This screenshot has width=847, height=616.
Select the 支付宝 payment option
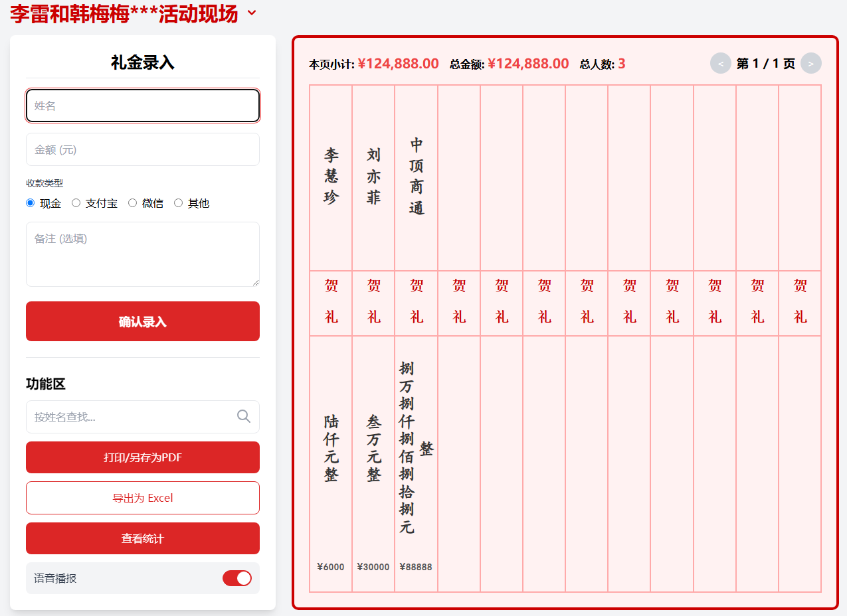click(76, 203)
